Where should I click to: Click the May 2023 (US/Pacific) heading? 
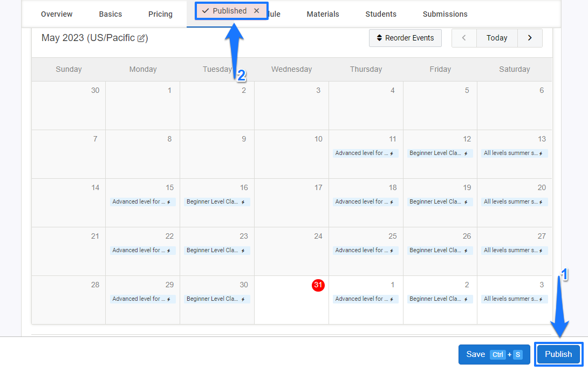94,38
